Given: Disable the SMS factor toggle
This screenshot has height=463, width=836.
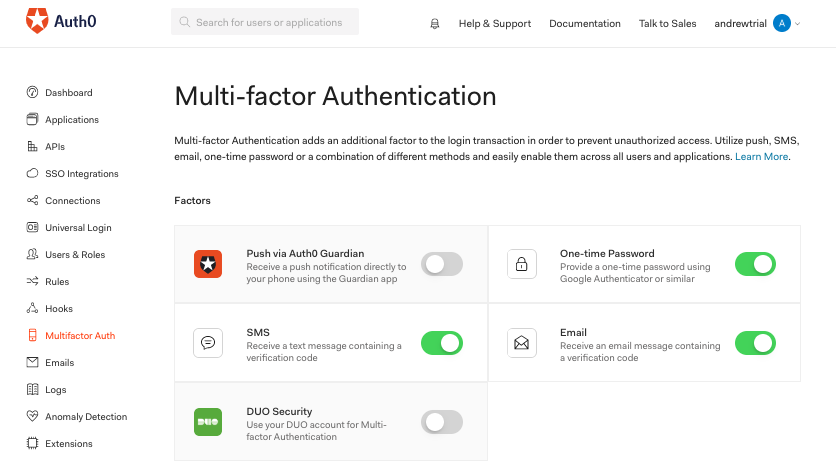Looking at the screenshot, I should click(442, 343).
